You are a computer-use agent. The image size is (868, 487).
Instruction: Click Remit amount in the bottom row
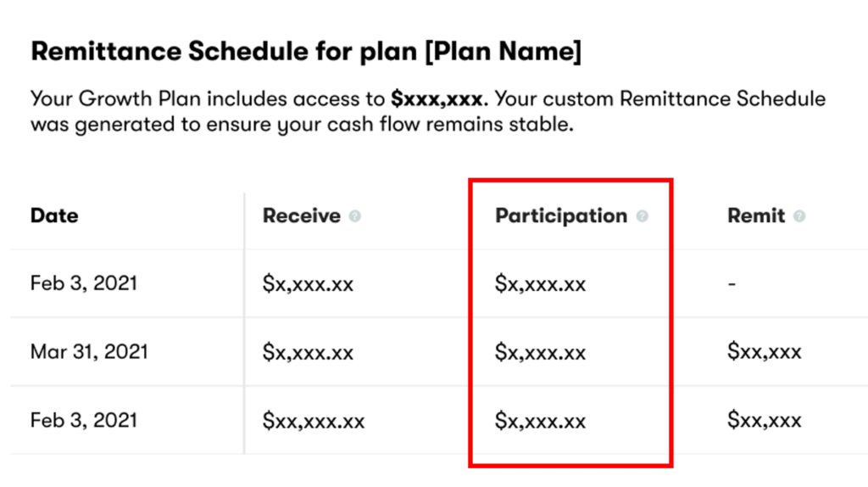coord(764,421)
